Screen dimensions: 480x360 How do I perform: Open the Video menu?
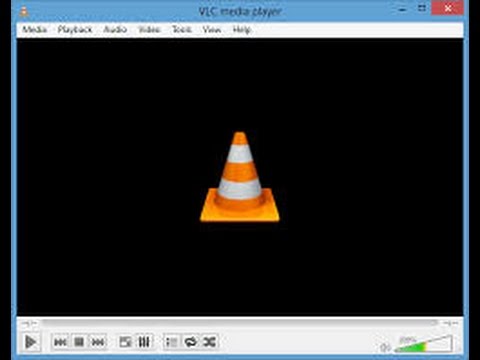point(149,29)
